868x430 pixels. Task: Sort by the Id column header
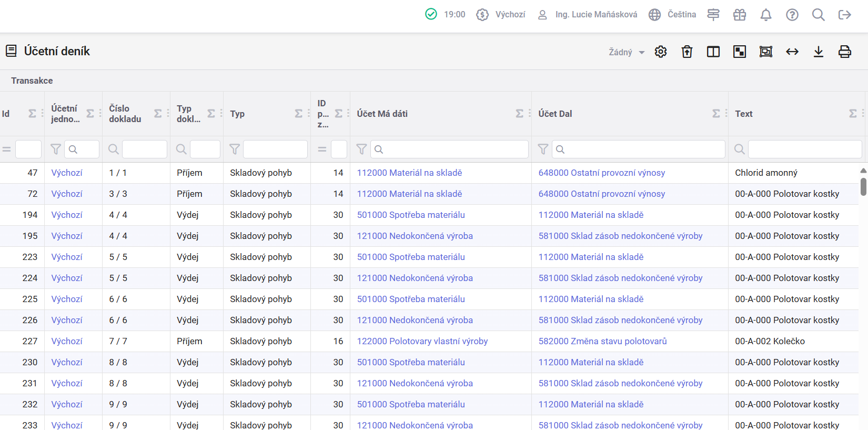pos(6,114)
